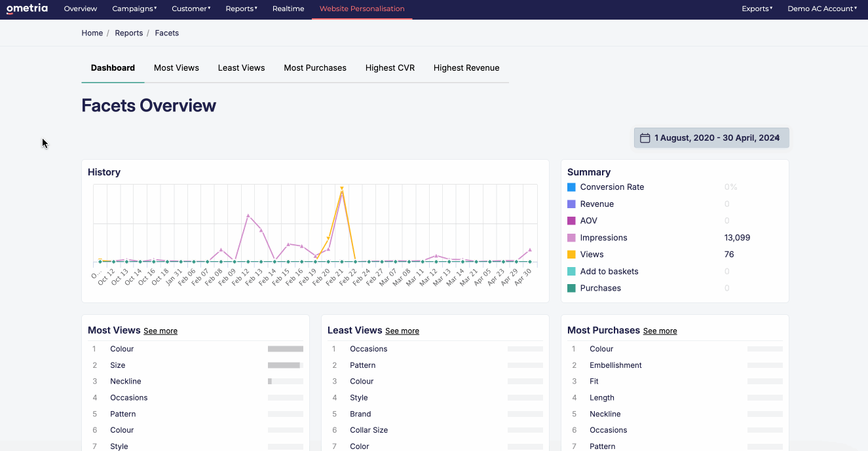This screenshot has width=868, height=451.
Task: Click the pink Impressions legend square
Action: (x=572, y=237)
